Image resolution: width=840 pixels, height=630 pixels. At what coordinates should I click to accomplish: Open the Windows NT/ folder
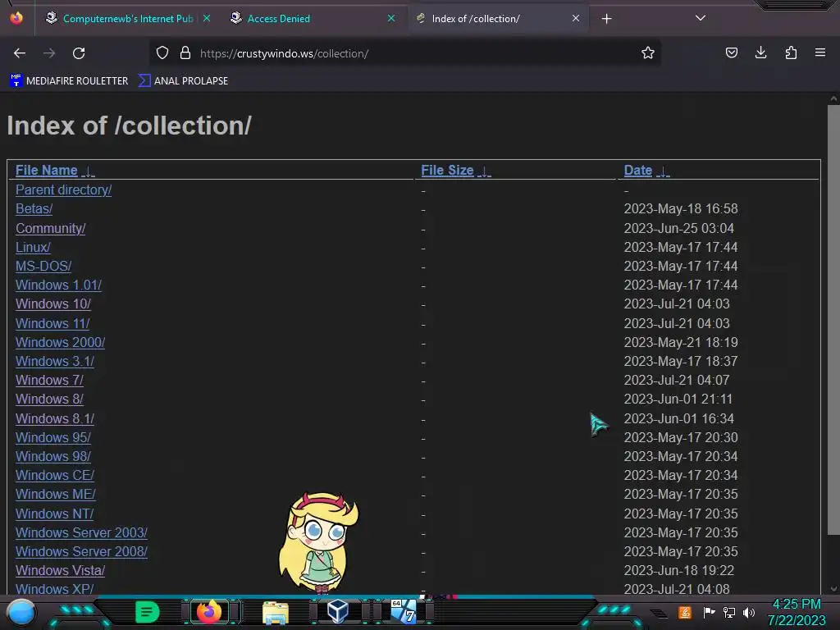pyautogui.click(x=54, y=514)
